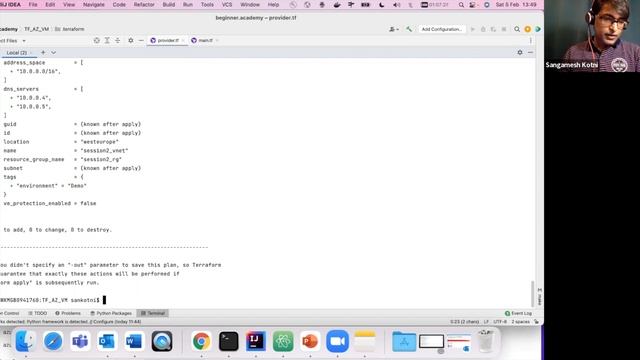Open the Edit menu
This screenshot has height=360, width=640.
click(50, 4)
